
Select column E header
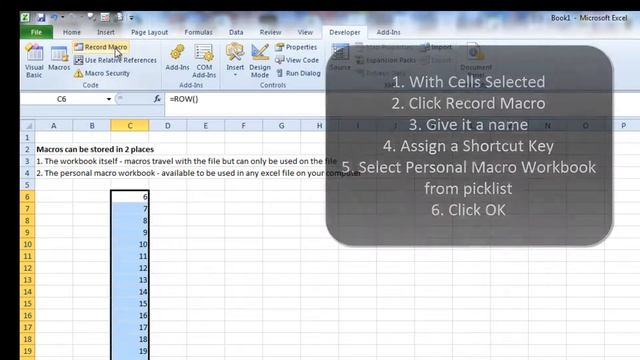(x=206, y=126)
